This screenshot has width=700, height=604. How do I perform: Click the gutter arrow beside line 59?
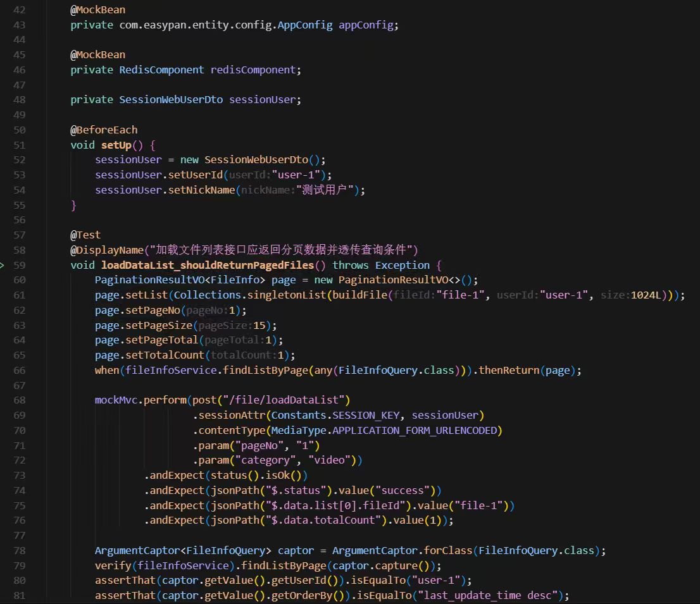click(3, 265)
